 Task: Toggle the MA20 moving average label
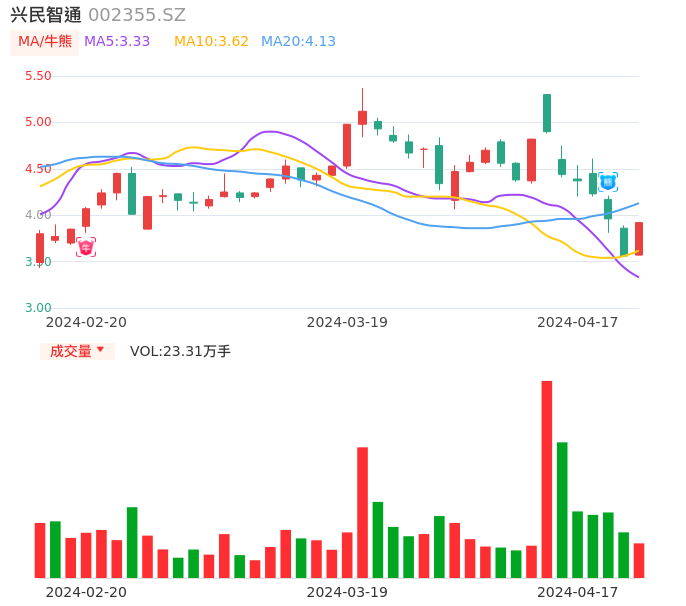point(298,42)
